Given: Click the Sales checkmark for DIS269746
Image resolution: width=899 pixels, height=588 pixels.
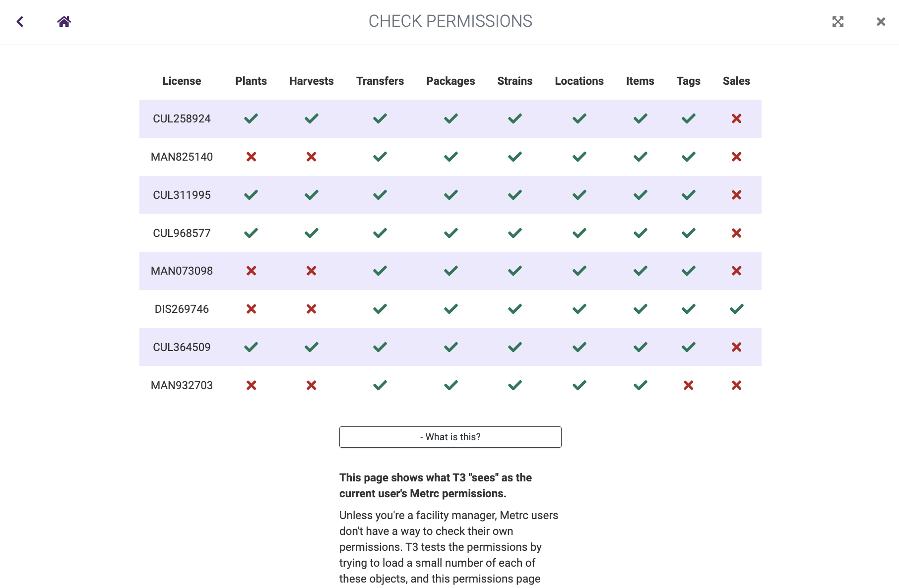Looking at the screenshot, I should 736,309.
